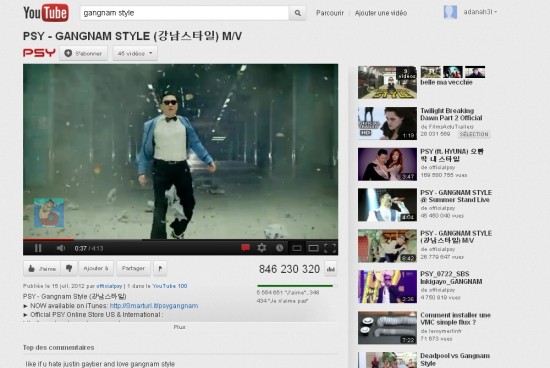
Task: Pause the video
Action: point(38,248)
